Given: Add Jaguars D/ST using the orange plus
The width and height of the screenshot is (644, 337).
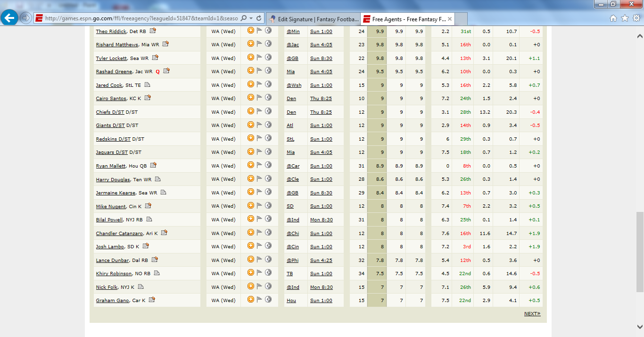Looking at the screenshot, I should (x=251, y=152).
